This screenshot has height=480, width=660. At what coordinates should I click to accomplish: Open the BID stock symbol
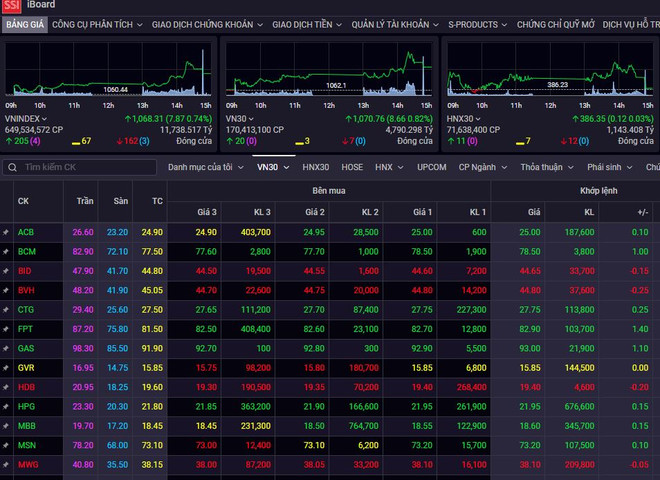(24, 271)
